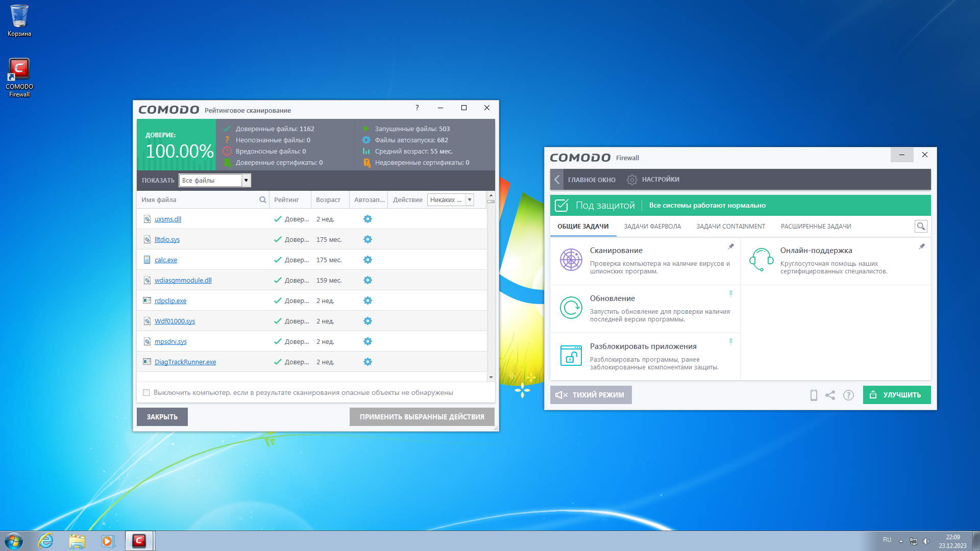Image resolution: width=980 pixels, height=551 pixels.
Task: Switch to the Firewall Tasks tab
Action: click(652, 226)
